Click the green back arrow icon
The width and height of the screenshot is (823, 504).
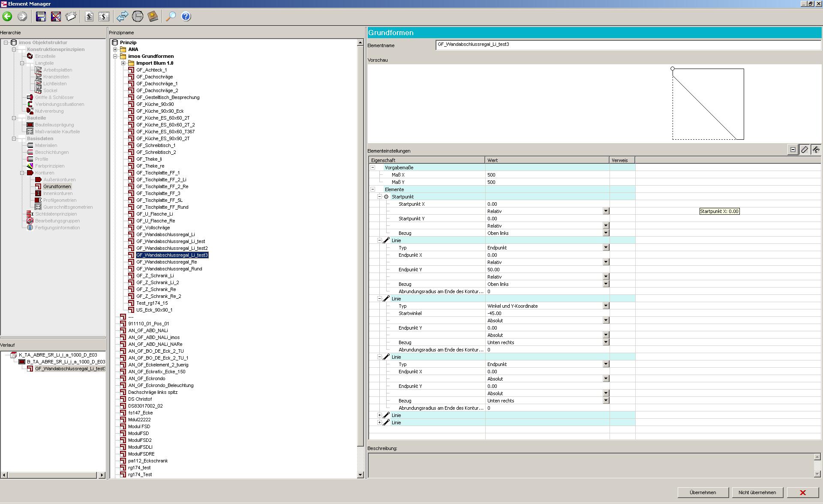tap(7, 17)
